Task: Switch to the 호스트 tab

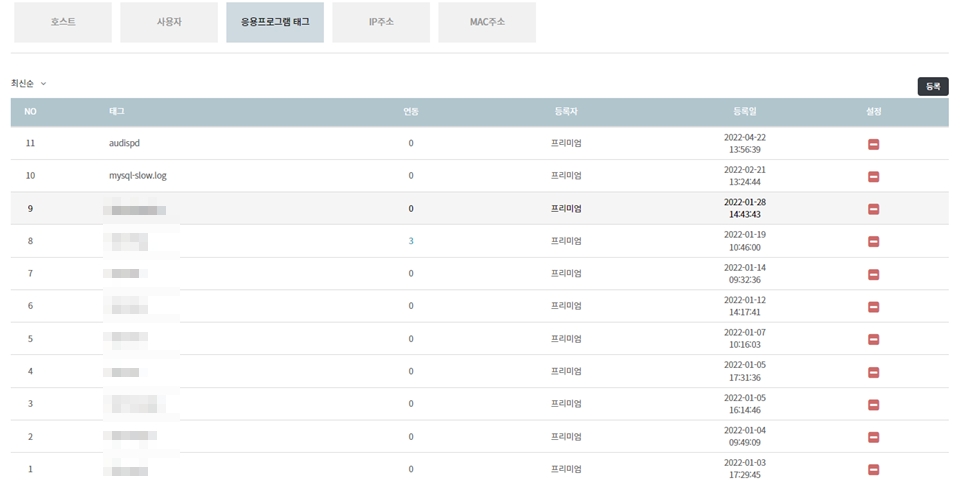Action: 63,22
